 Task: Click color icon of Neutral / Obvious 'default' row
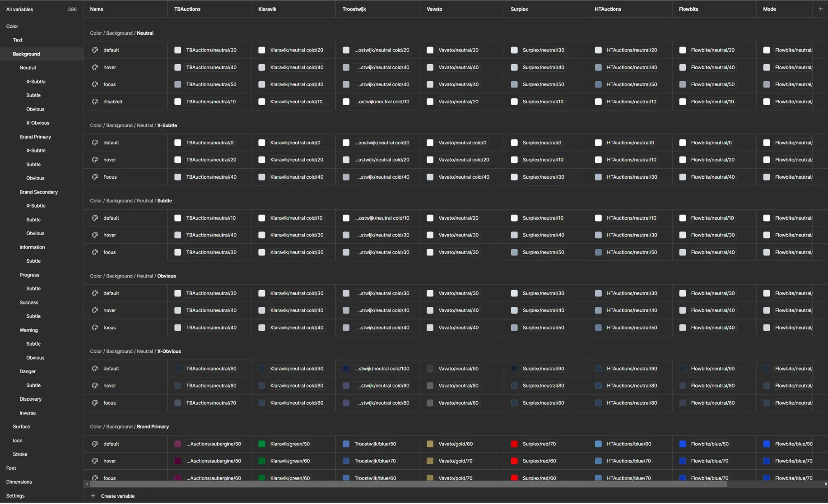click(x=95, y=293)
